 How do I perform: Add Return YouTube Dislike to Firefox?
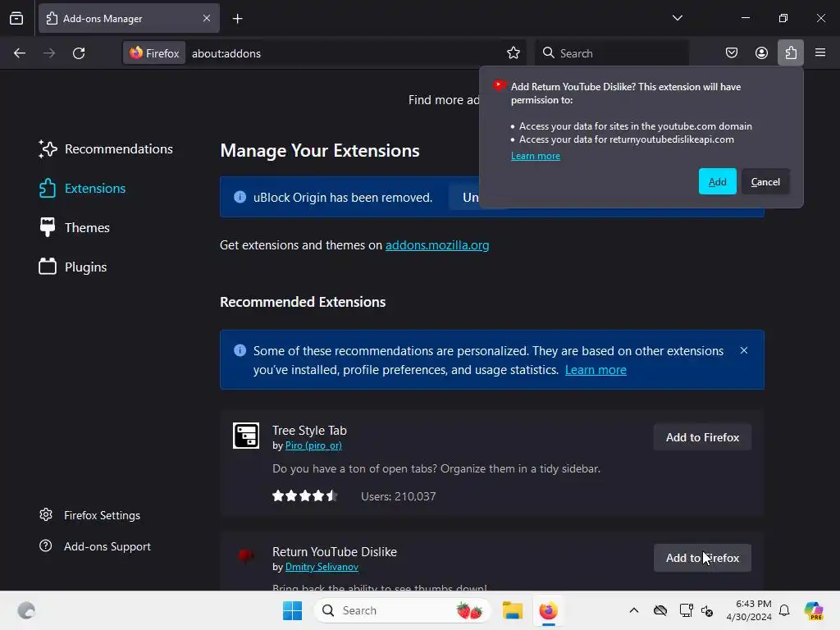pos(702,558)
